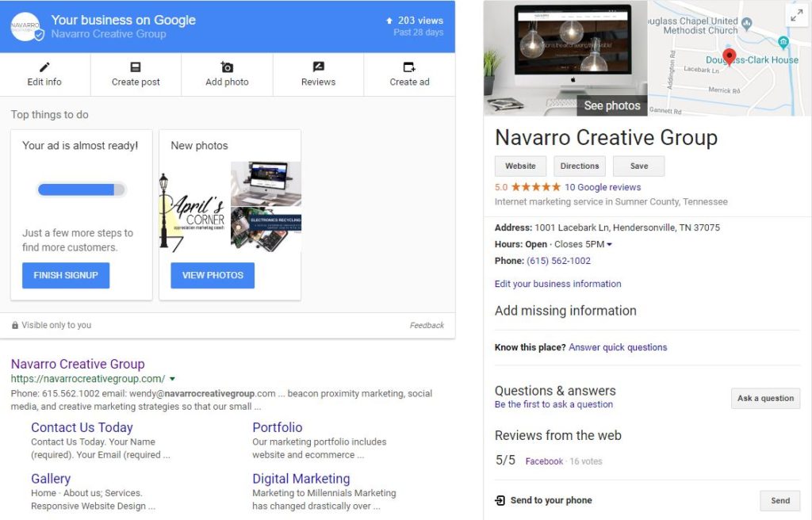Click Be the first to ask a question
Screen dimensions: 812x520
point(553,404)
